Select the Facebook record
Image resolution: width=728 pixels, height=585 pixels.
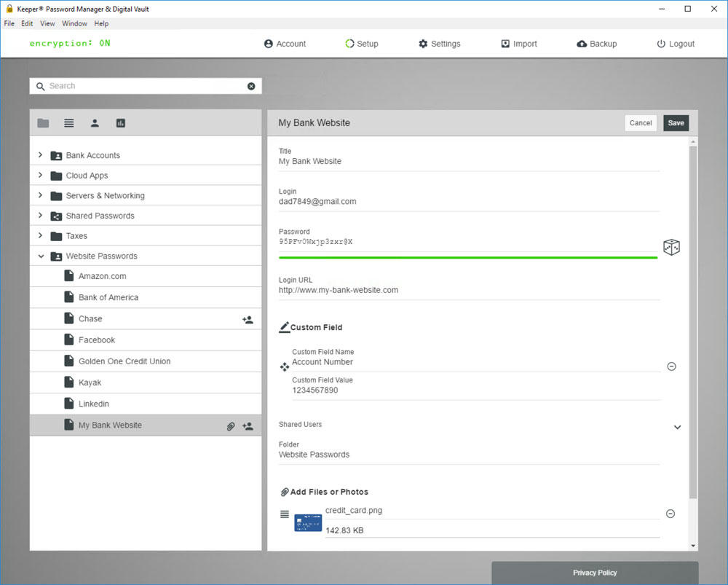point(146,340)
